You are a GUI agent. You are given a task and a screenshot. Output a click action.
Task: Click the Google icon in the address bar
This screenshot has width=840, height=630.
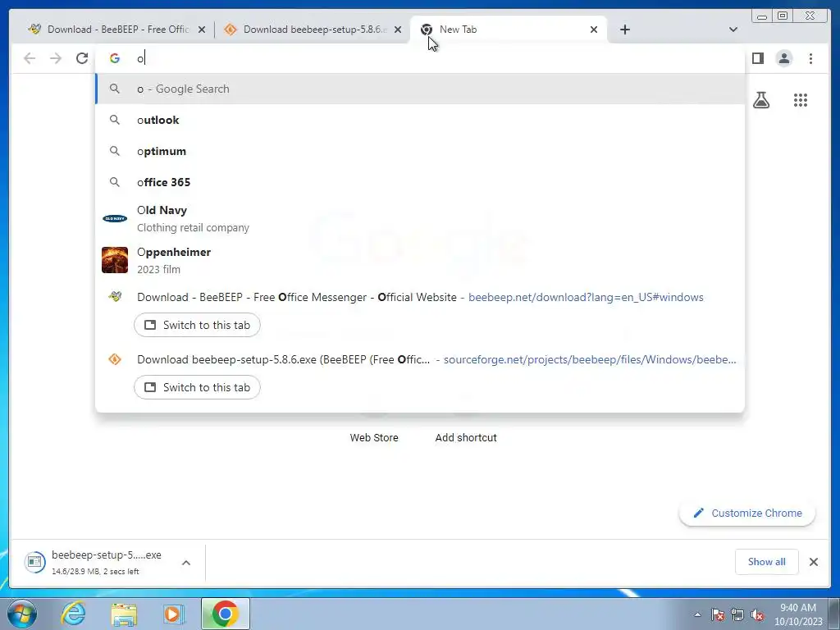tap(115, 58)
